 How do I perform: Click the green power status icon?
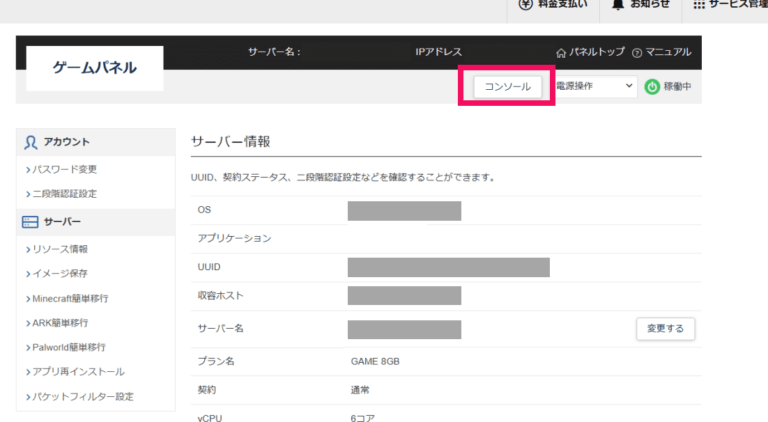coord(652,87)
